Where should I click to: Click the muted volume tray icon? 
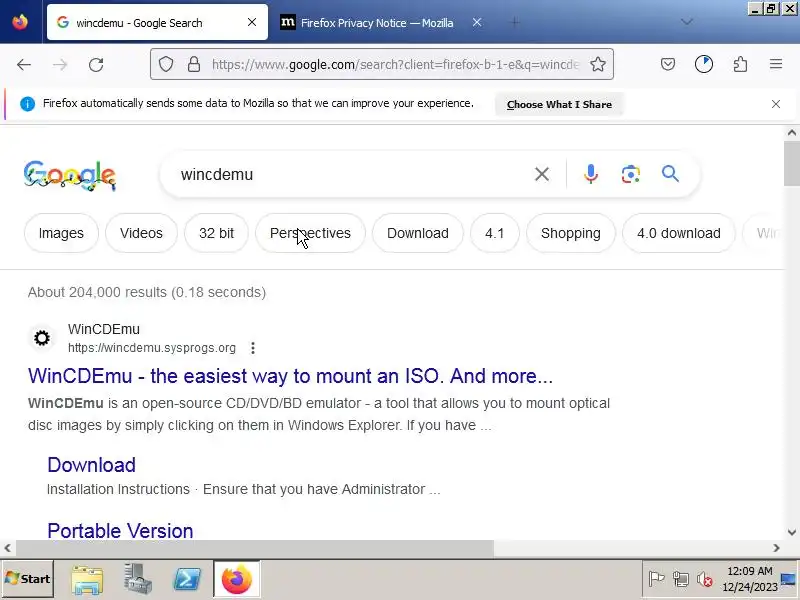click(x=705, y=579)
